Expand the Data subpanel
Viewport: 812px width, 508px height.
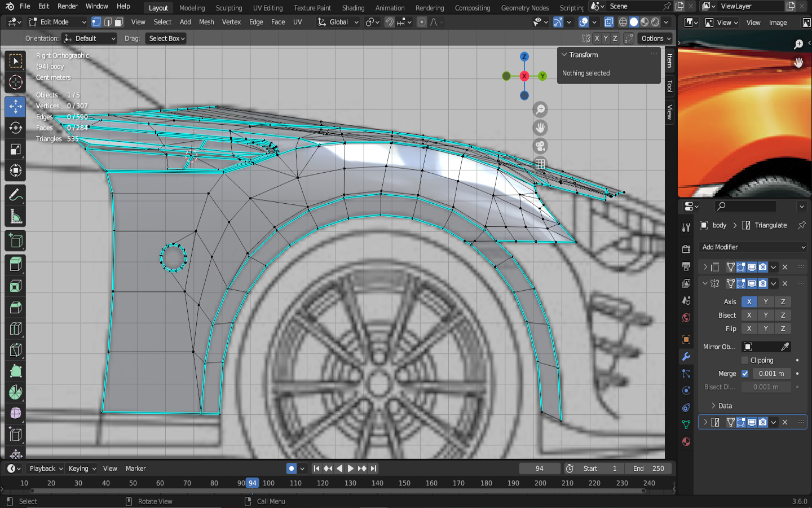pyautogui.click(x=725, y=406)
